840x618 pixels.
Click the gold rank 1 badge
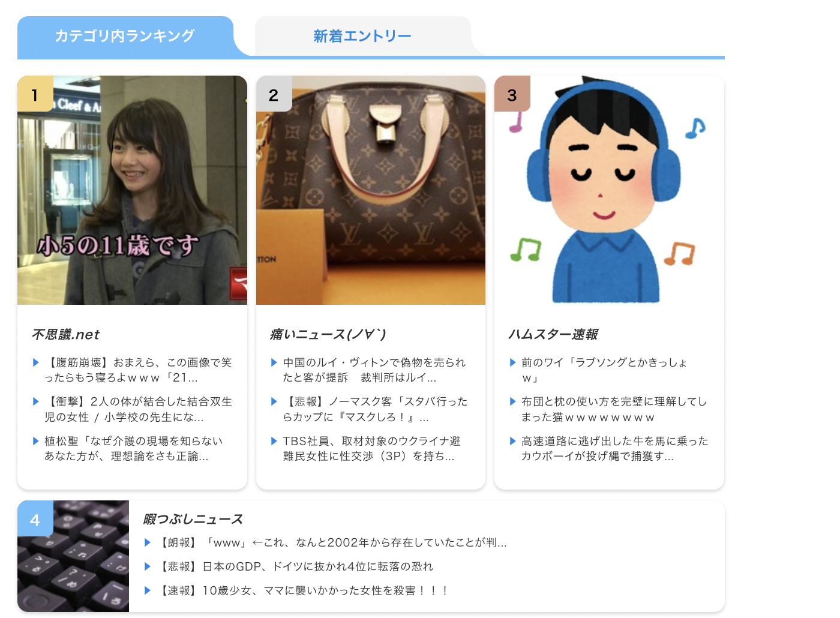35,94
